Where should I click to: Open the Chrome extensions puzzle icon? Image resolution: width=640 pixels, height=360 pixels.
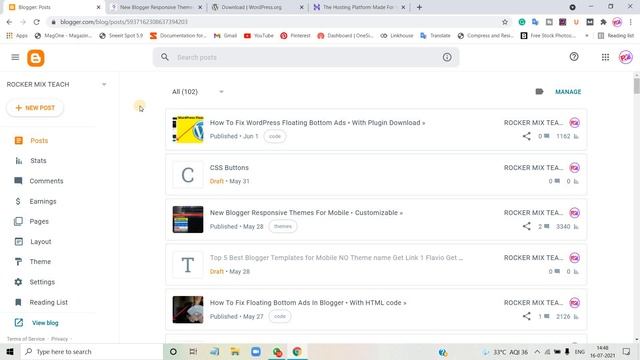(x=603, y=22)
